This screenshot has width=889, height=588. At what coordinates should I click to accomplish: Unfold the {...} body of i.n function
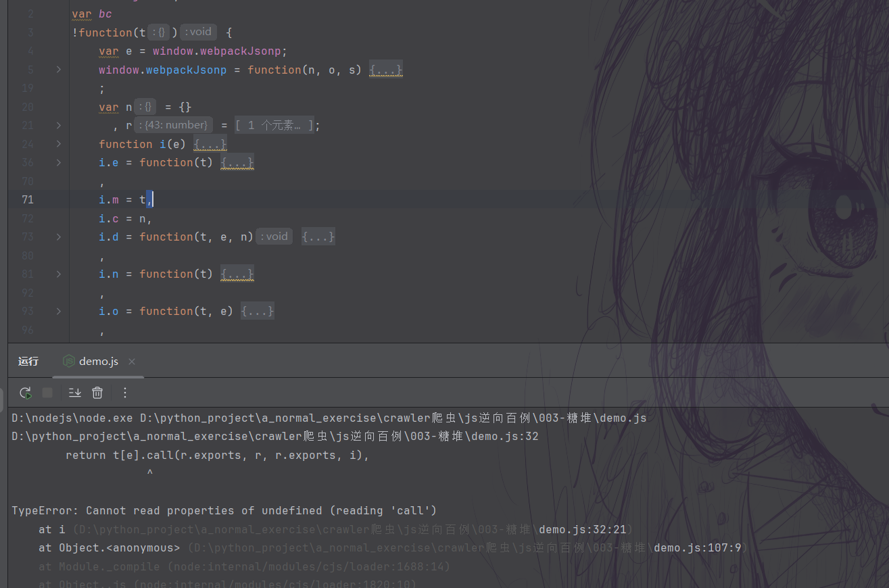coord(237,274)
